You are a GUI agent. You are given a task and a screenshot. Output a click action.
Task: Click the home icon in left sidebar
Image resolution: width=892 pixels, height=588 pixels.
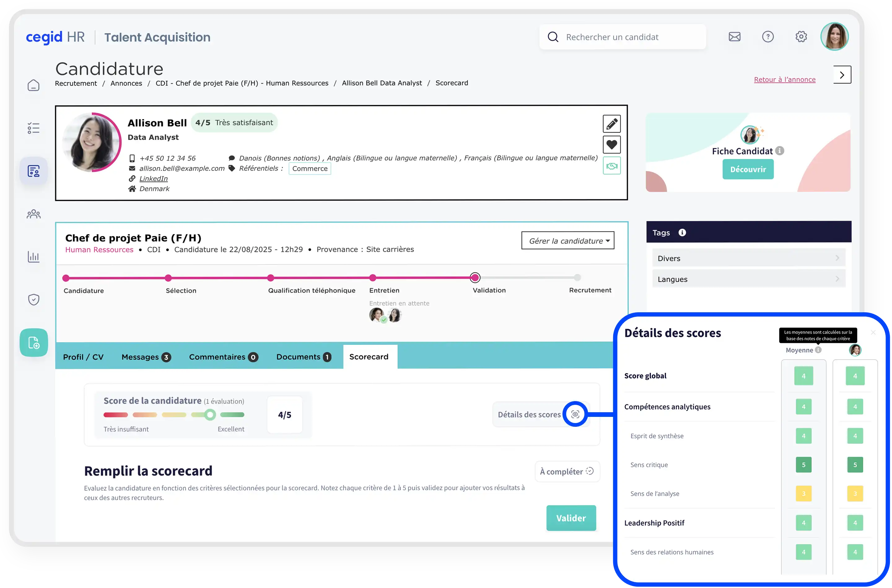pos(33,85)
